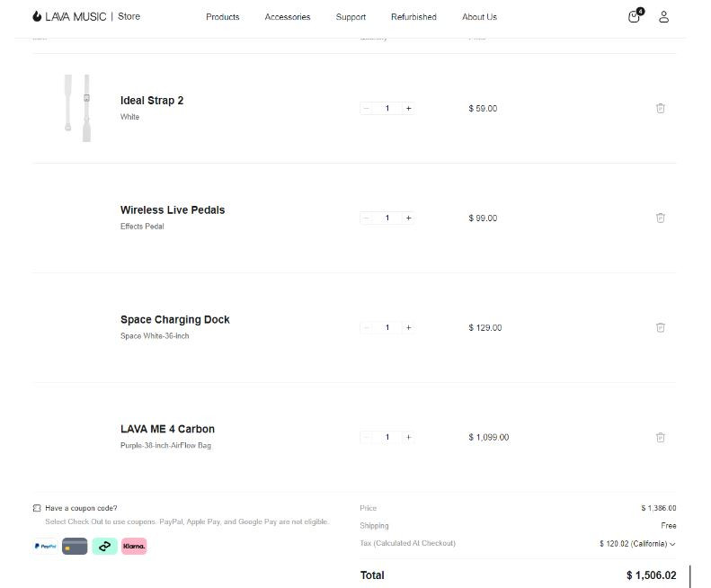
Task: Delete Ideal Strap 2 from cart
Action: [x=661, y=108]
